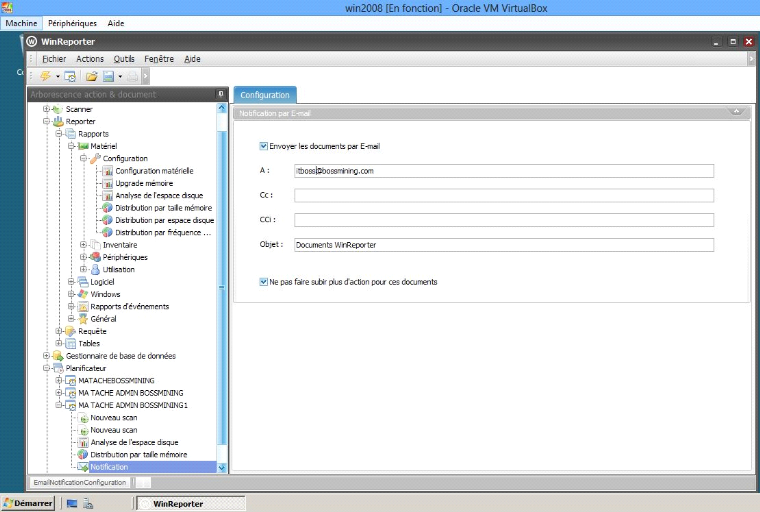This screenshot has height=512, width=760.
Task: Expand the Inventaire tree node
Action: (x=83, y=245)
